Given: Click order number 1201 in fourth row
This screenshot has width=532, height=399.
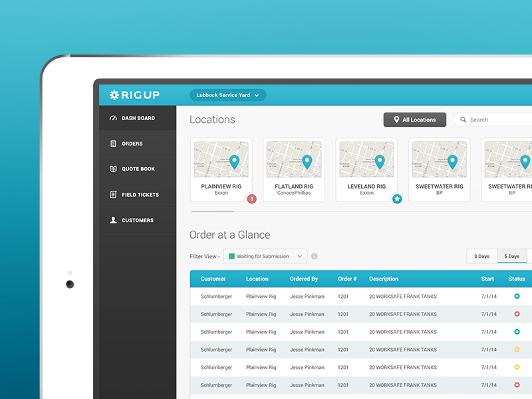Looking at the screenshot, I should coord(343,350).
